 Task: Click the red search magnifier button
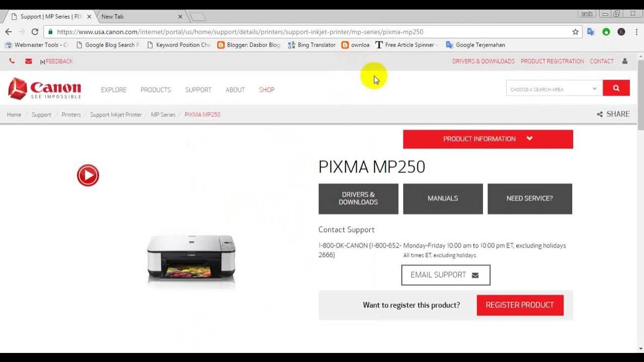click(x=616, y=88)
